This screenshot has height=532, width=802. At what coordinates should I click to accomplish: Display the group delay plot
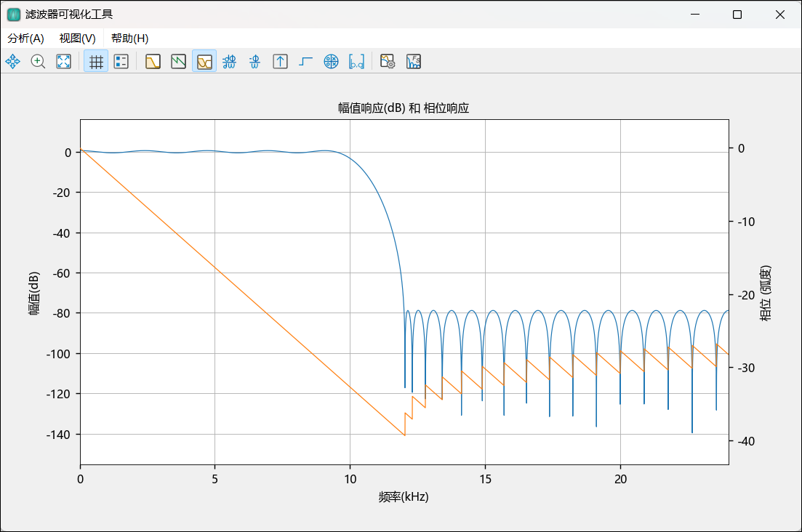pos(229,62)
